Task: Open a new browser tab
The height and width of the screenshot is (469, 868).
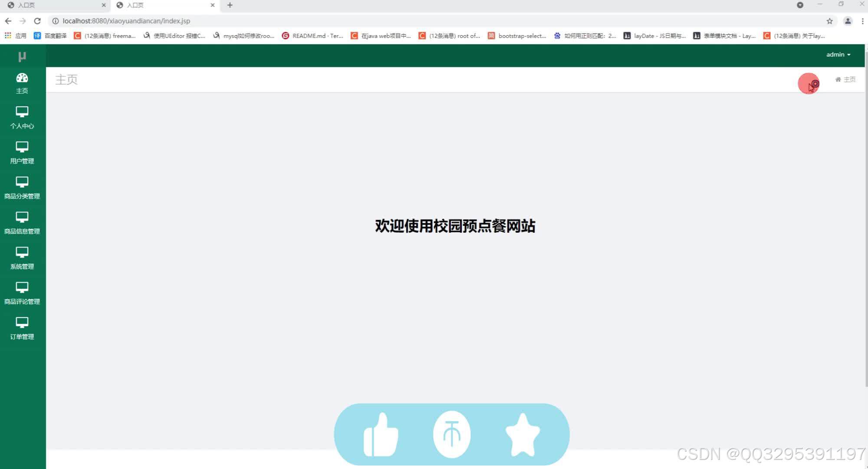Action: (x=230, y=5)
